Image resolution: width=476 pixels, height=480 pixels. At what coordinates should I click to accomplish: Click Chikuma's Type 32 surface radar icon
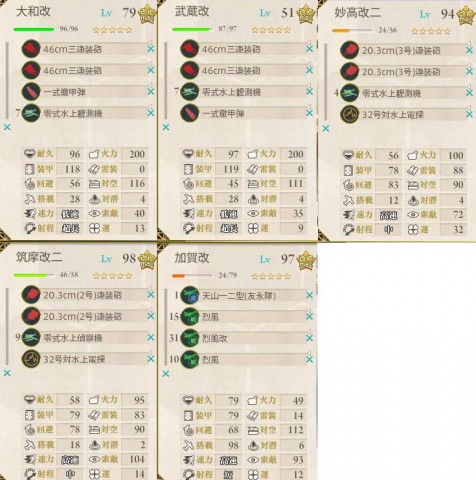pyautogui.click(x=31, y=359)
